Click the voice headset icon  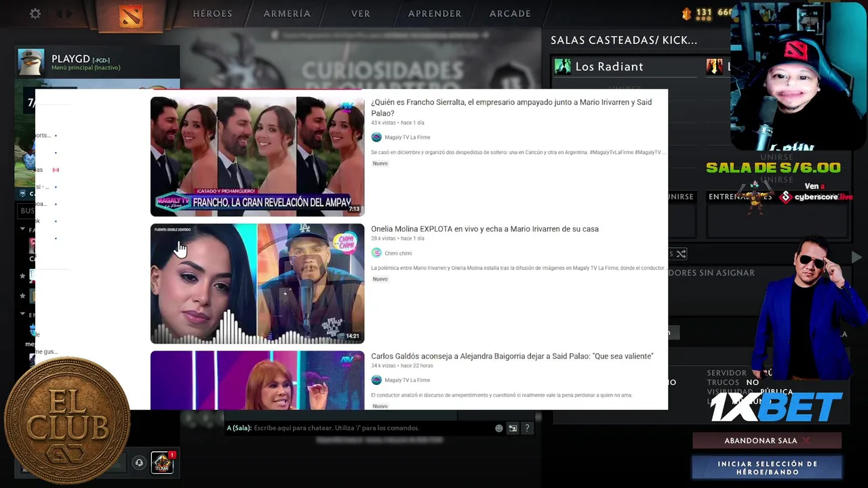(139, 463)
